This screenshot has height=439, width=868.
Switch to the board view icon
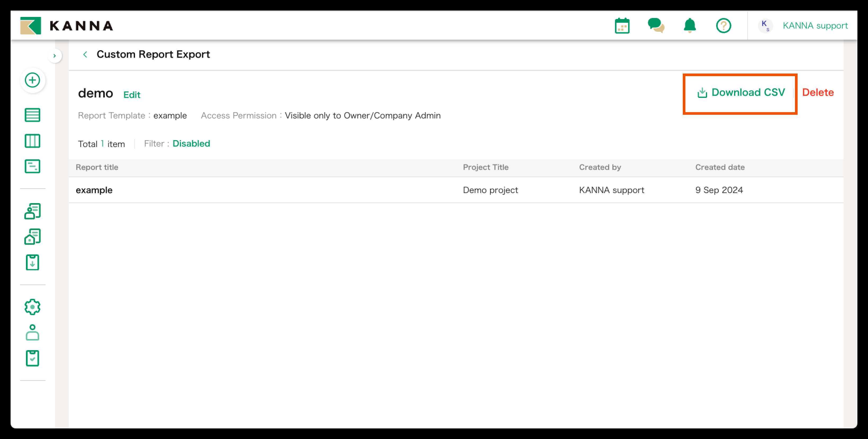33,141
